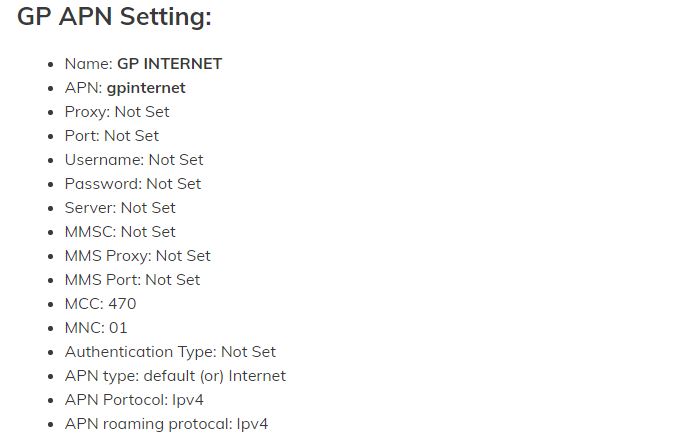682x444 pixels.
Task: Click the "GP APN Setting:" heading
Action: [x=114, y=18]
